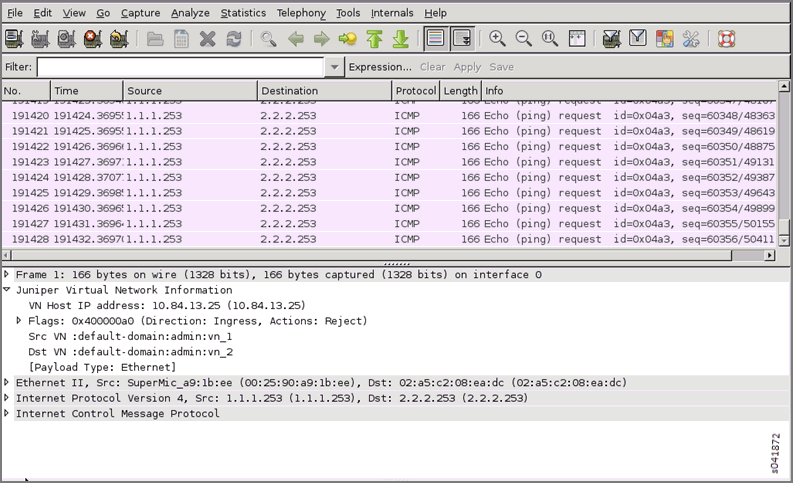Open the Help lifebuoy icon
The image size is (793, 483).
pos(726,39)
